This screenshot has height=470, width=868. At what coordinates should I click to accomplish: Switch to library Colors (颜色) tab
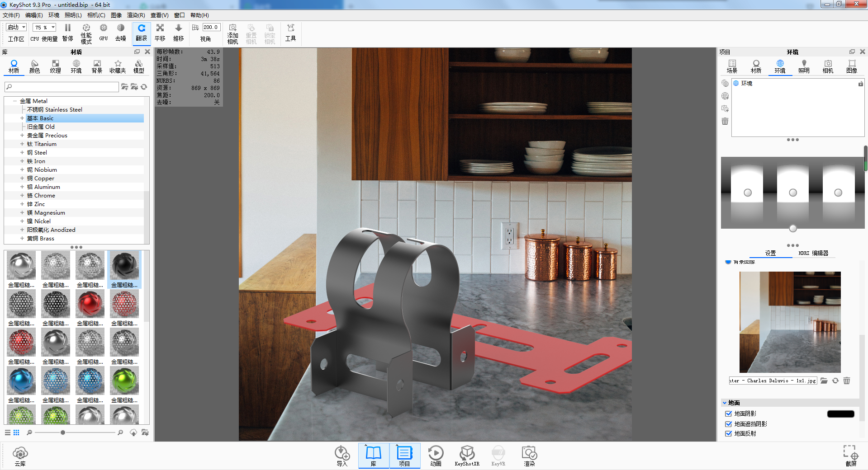click(35, 66)
